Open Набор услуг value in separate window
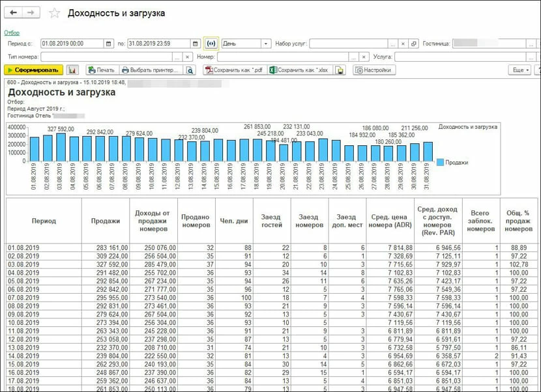Screen dimensions: 541x392 pos(413,44)
